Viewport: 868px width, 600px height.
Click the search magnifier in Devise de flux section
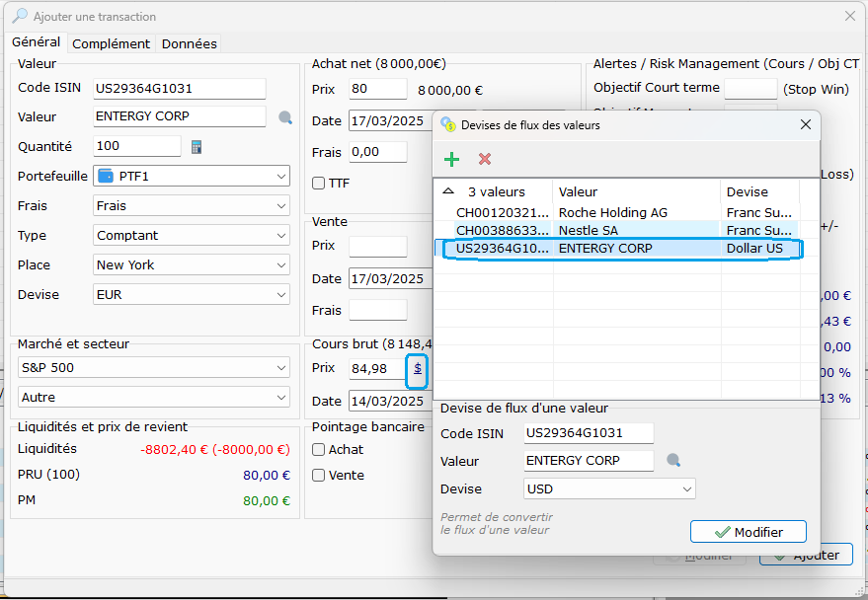(673, 460)
